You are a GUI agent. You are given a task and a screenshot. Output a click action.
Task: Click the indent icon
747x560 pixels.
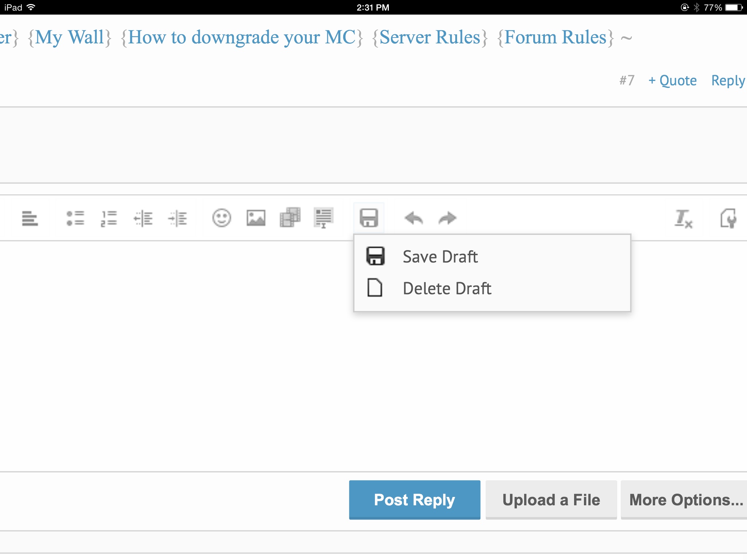177,218
